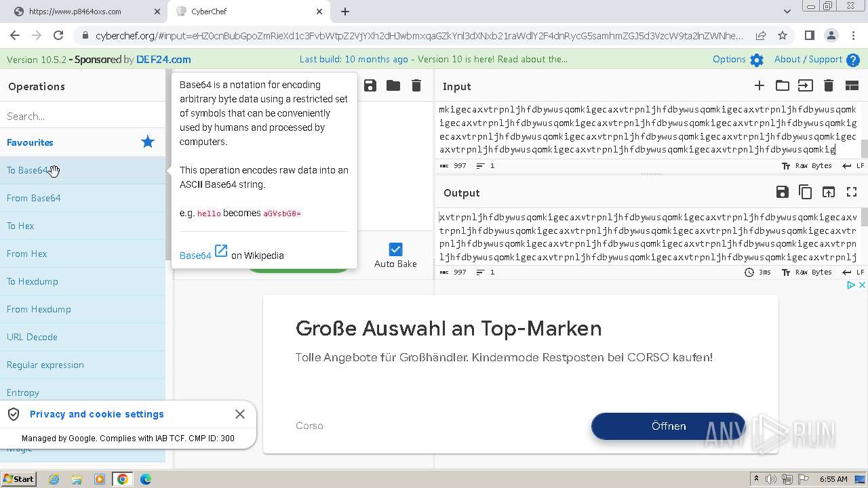Click the Favourites star icon
868x488 pixels.
click(148, 142)
